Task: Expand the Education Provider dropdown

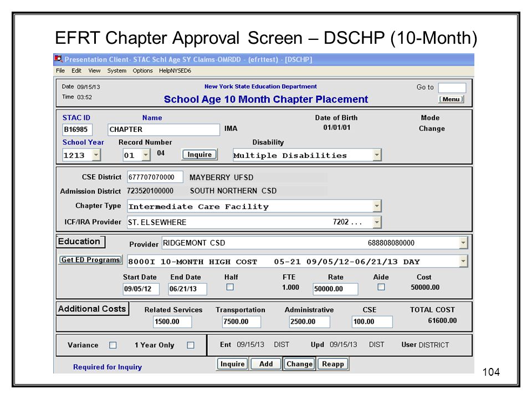Action: pyautogui.click(x=463, y=243)
